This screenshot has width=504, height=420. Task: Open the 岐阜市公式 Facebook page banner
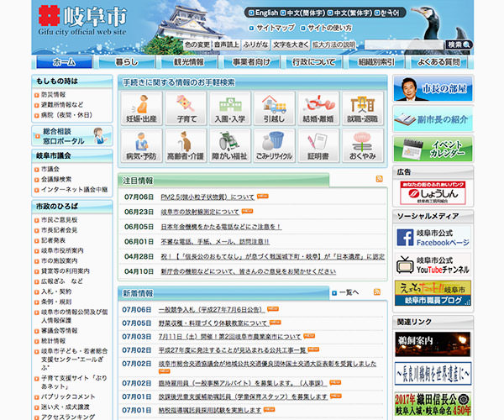(x=433, y=239)
